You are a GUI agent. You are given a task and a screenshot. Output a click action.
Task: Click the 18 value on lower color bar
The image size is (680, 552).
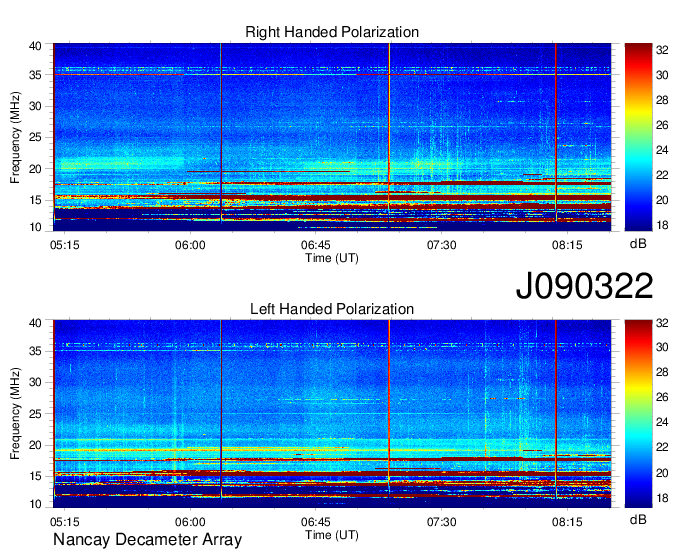tap(662, 498)
